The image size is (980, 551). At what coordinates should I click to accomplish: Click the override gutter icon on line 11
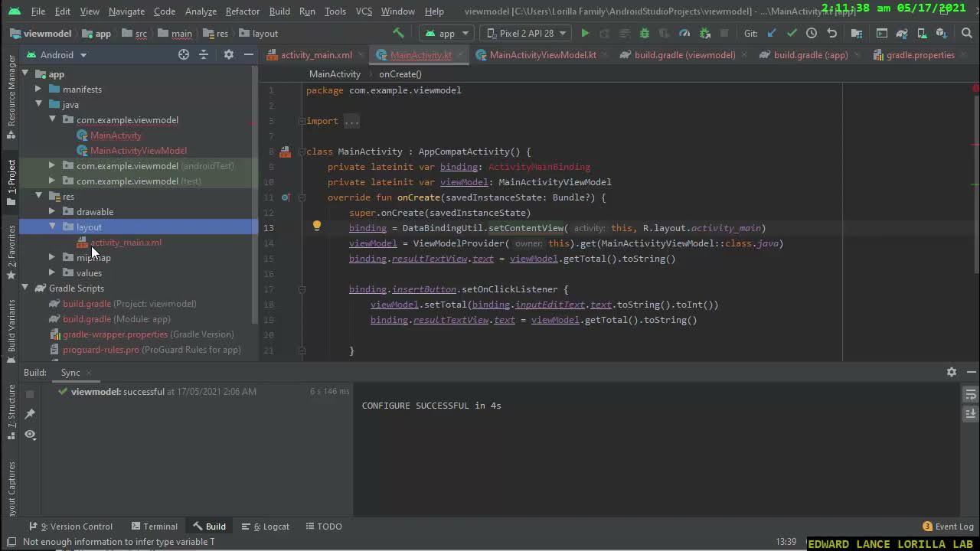click(285, 197)
